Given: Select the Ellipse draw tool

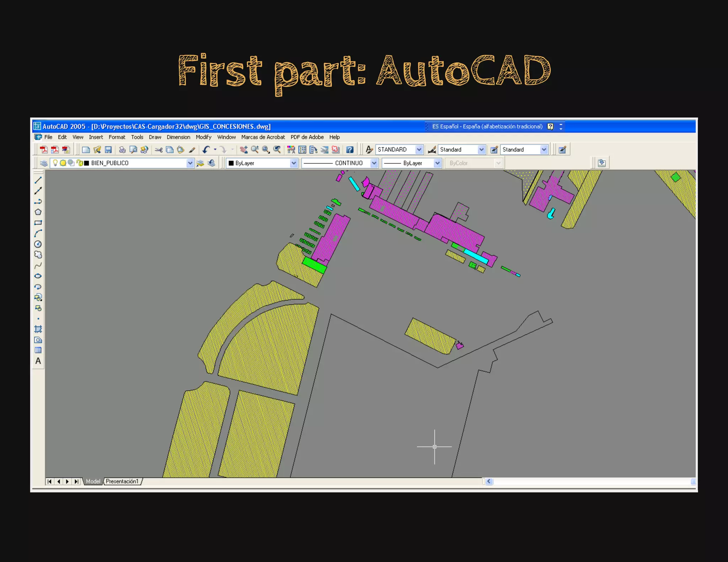Looking at the screenshot, I should coord(38,276).
